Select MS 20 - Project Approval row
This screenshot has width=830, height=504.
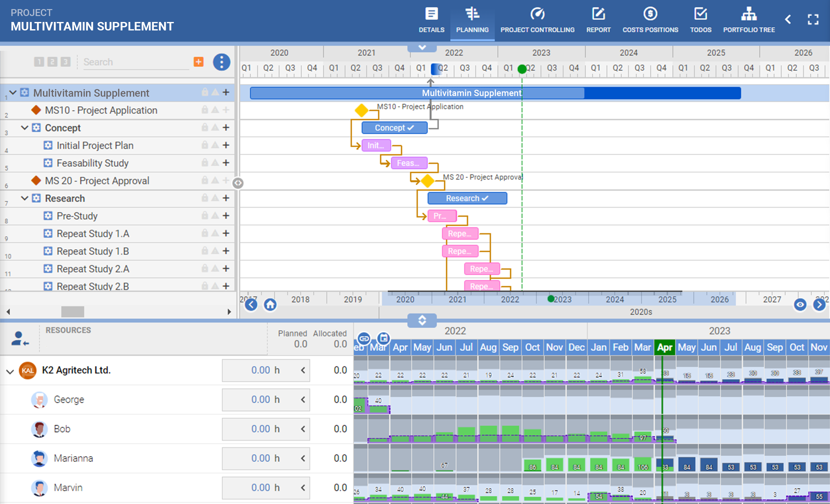[117, 181]
